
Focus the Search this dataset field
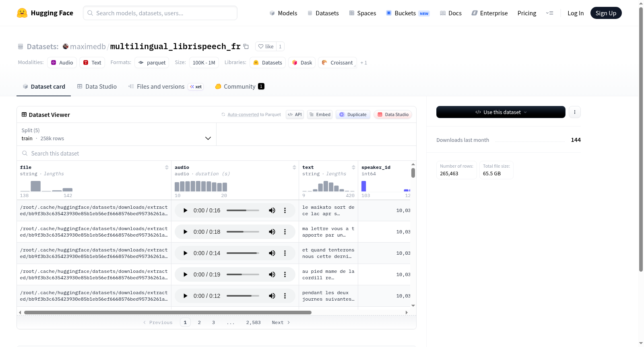pos(217,153)
